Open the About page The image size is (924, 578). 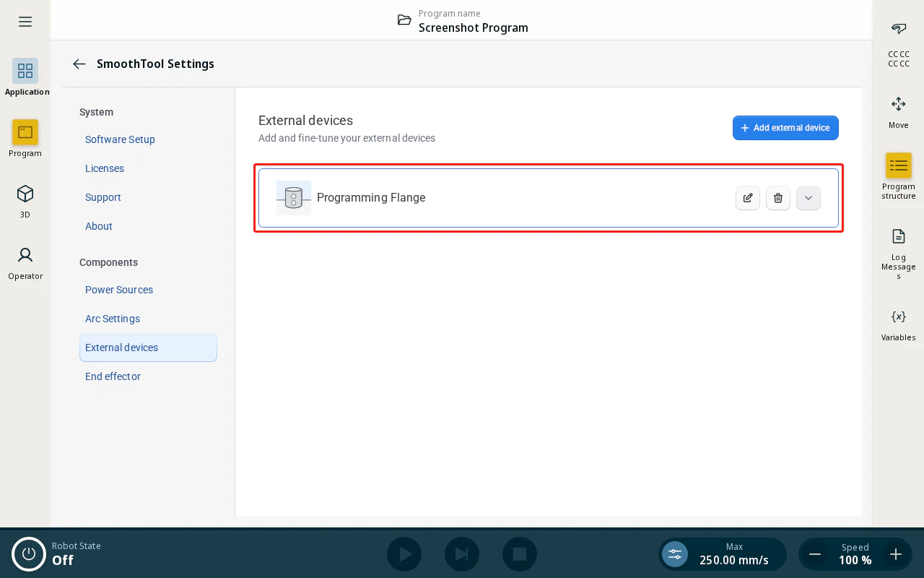pyautogui.click(x=99, y=226)
